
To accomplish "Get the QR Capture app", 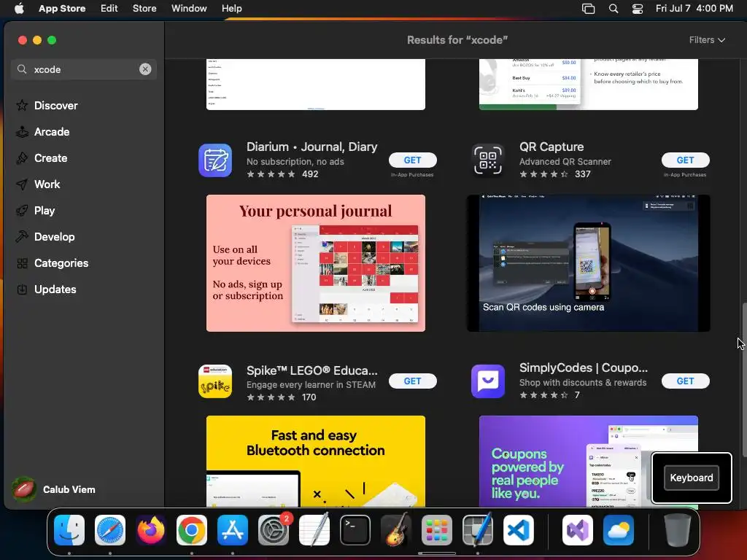I will coord(685,160).
